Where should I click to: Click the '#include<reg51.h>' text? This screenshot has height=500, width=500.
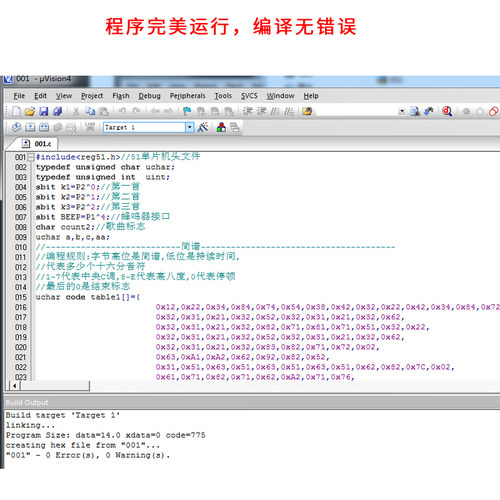[78, 157]
